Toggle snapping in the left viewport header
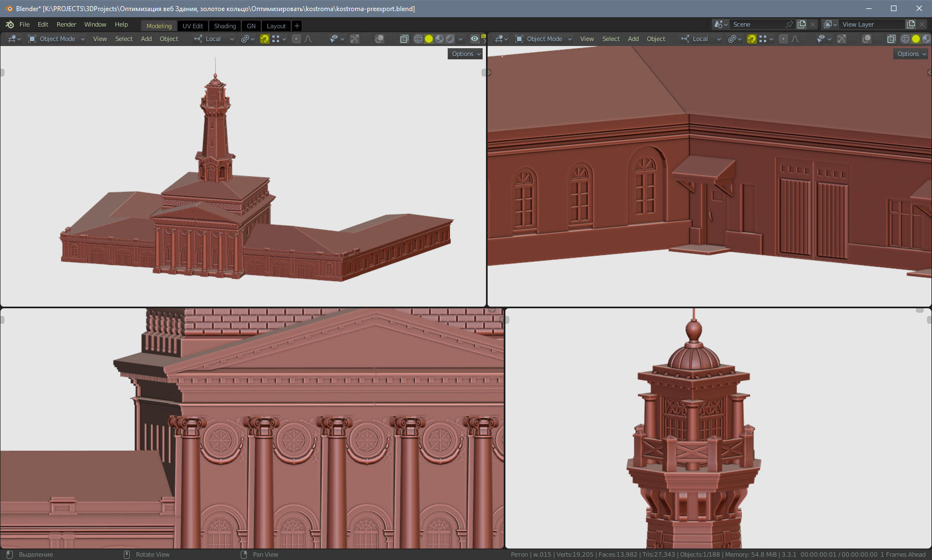Image resolution: width=932 pixels, height=560 pixels. coord(265,39)
